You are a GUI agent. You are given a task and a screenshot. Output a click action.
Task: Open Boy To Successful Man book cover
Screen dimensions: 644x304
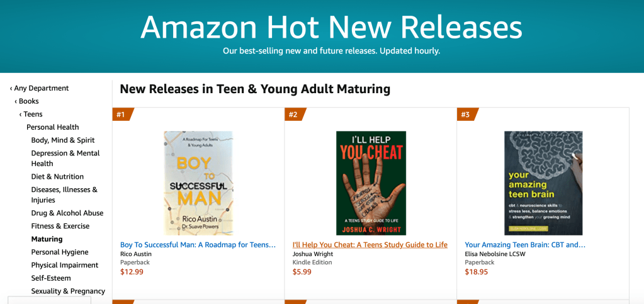(x=198, y=183)
